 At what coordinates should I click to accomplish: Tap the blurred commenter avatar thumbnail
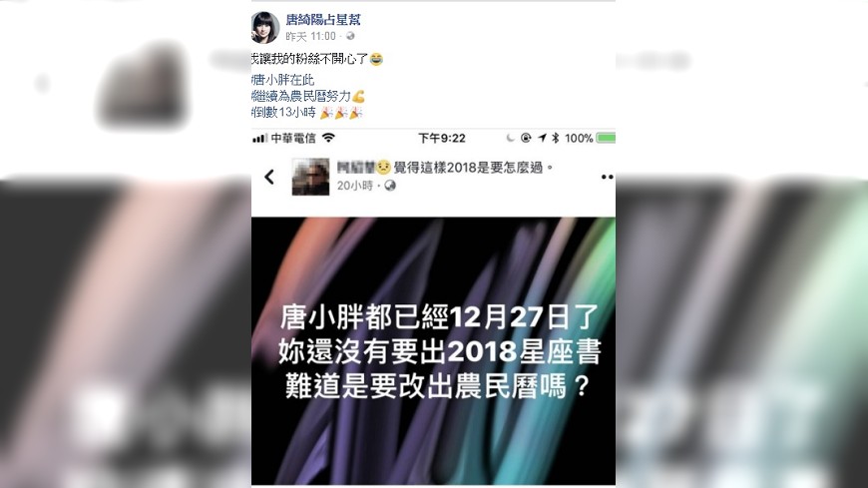pos(310,177)
